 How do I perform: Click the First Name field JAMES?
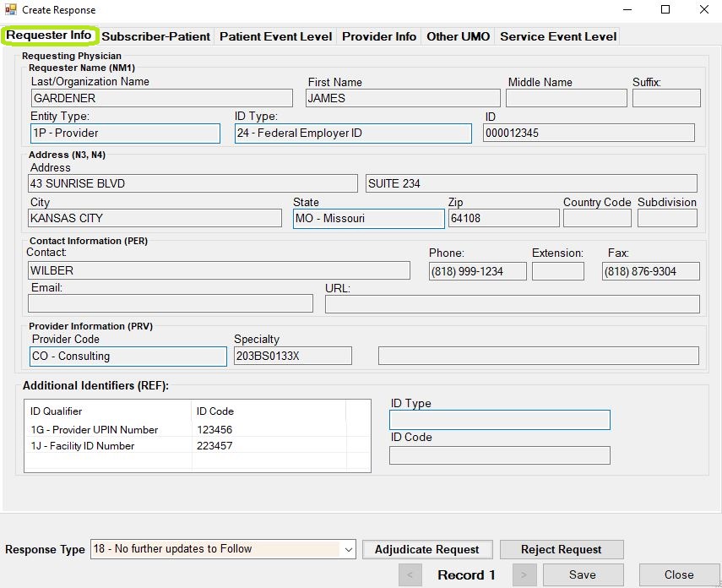[x=403, y=98]
